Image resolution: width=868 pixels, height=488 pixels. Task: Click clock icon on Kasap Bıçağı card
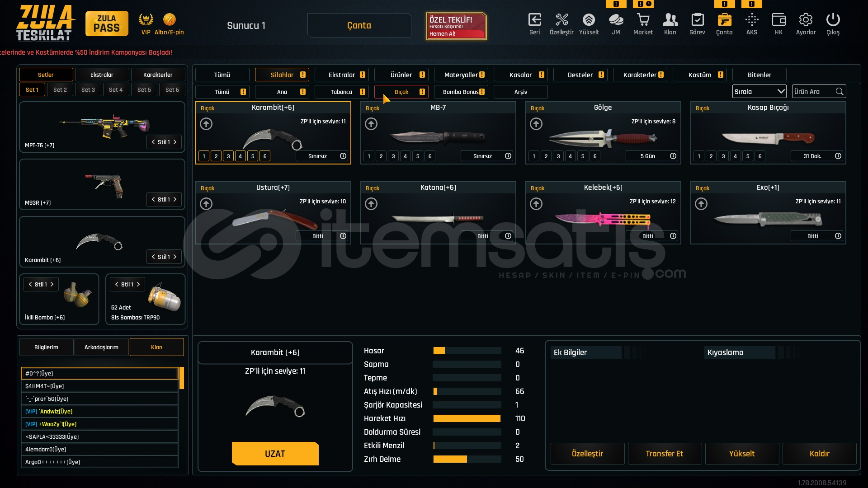click(838, 156)
